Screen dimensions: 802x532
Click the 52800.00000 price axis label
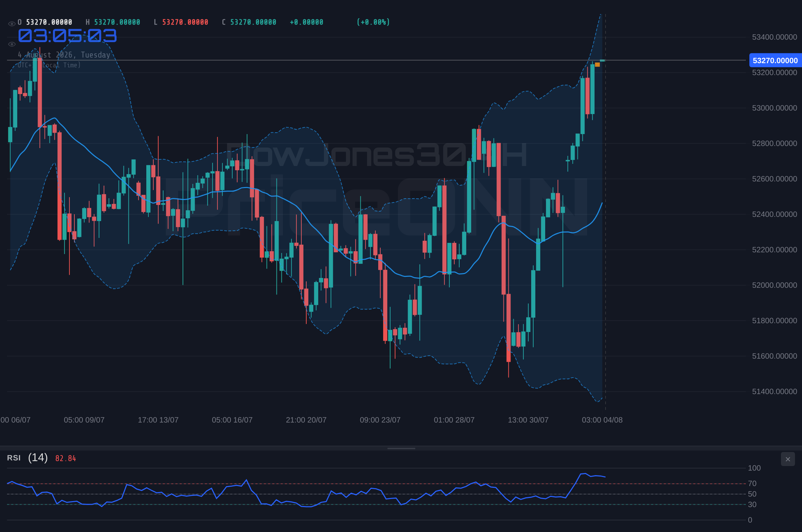coord(775,144)
